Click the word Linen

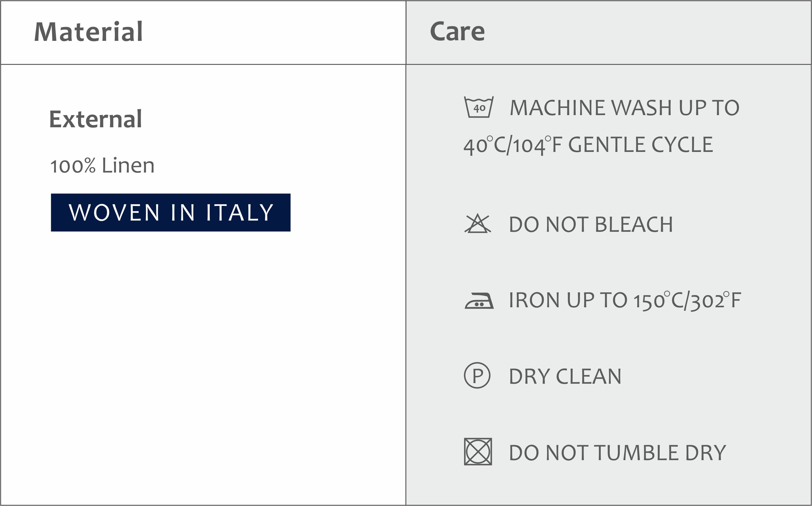pos(128,165)
